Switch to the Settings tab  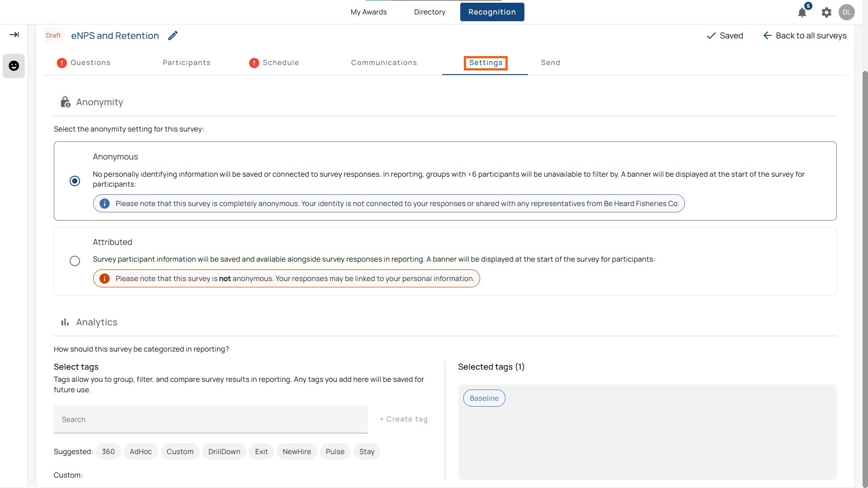(x=486, y=63)
